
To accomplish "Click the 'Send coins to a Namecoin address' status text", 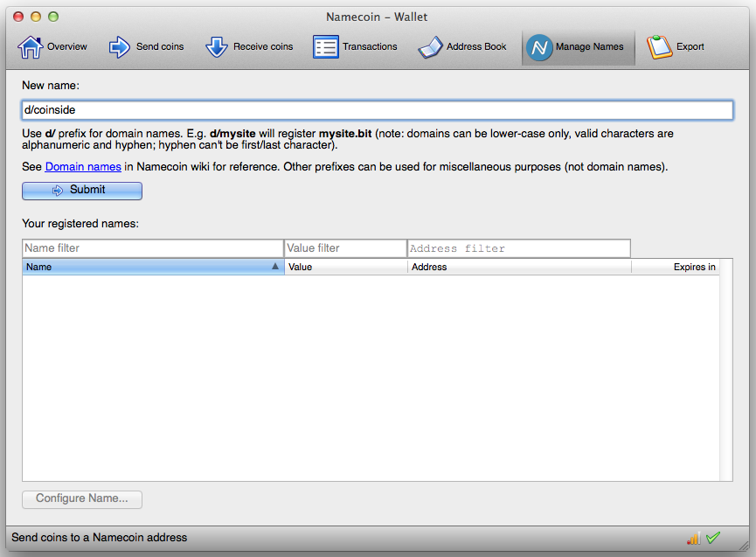I will tap(100, 538).
